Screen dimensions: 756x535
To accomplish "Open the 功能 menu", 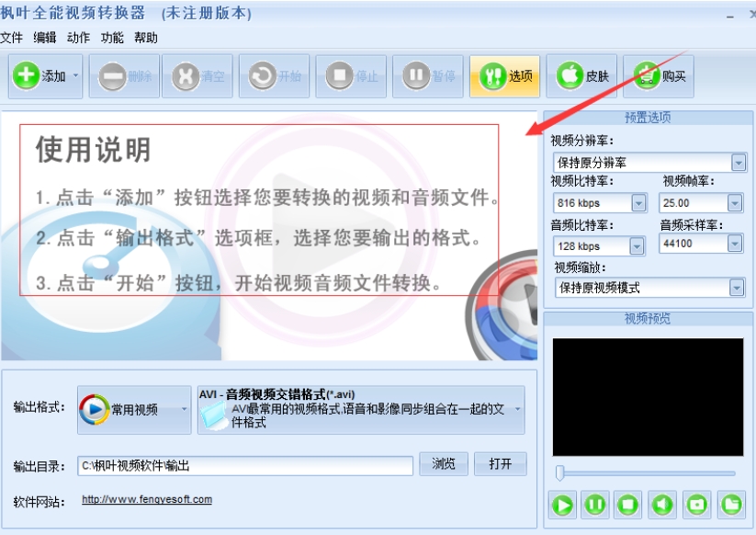I will click(x=112, y=38).
